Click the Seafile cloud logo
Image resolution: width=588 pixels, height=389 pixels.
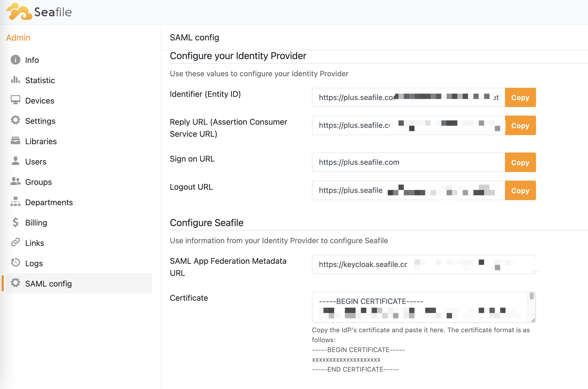point(19,12)
